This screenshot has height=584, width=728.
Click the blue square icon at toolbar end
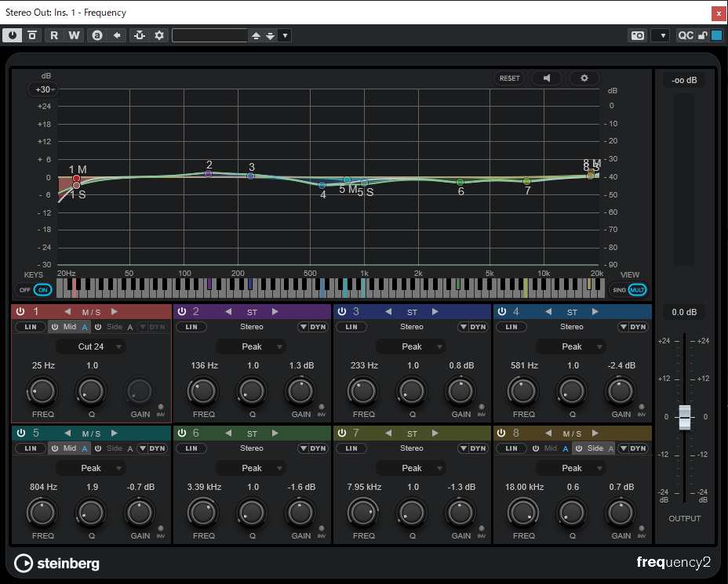pyautogui.click(x=717, y=35)
